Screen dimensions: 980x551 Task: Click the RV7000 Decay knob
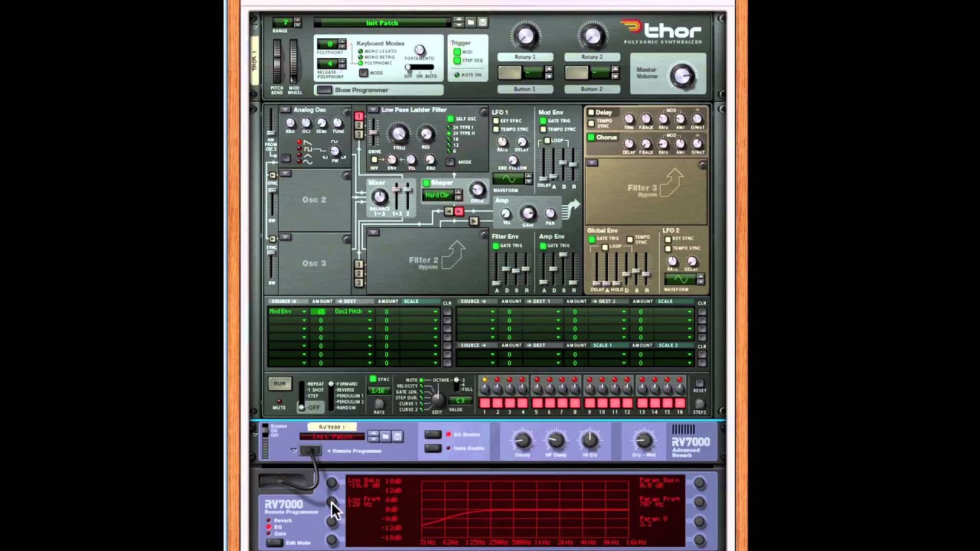[x=522, y=439]
